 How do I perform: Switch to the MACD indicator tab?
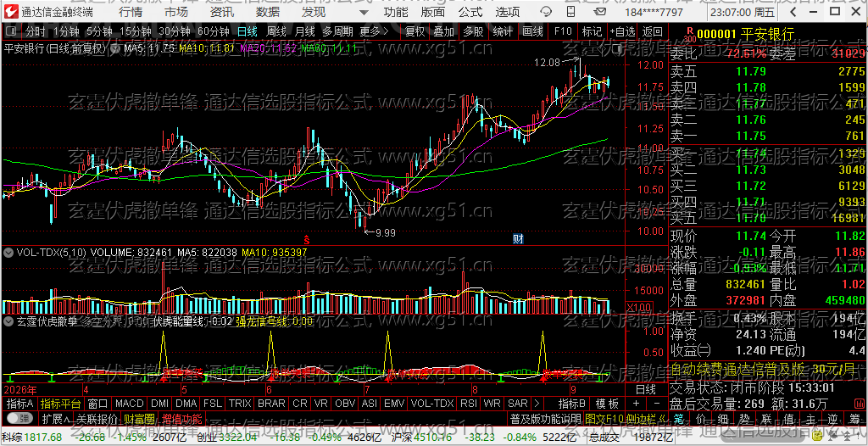(130, 404)
